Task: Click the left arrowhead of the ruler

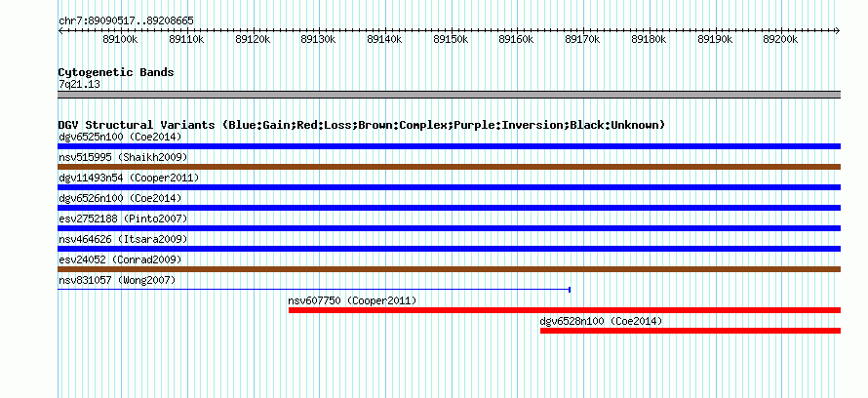Action: pyautogui.click(x=60, y=31)
